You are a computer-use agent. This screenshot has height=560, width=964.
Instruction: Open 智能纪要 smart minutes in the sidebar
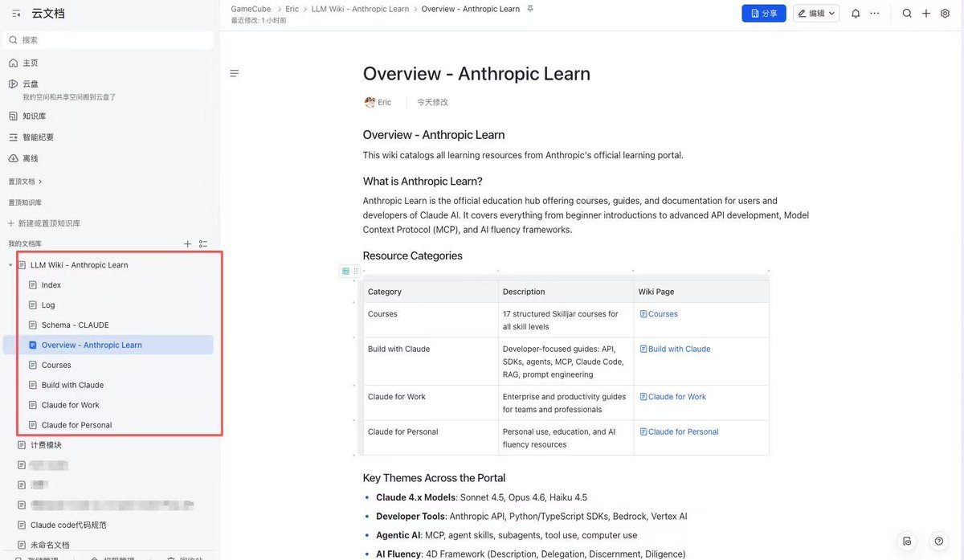tap(38, 137)
